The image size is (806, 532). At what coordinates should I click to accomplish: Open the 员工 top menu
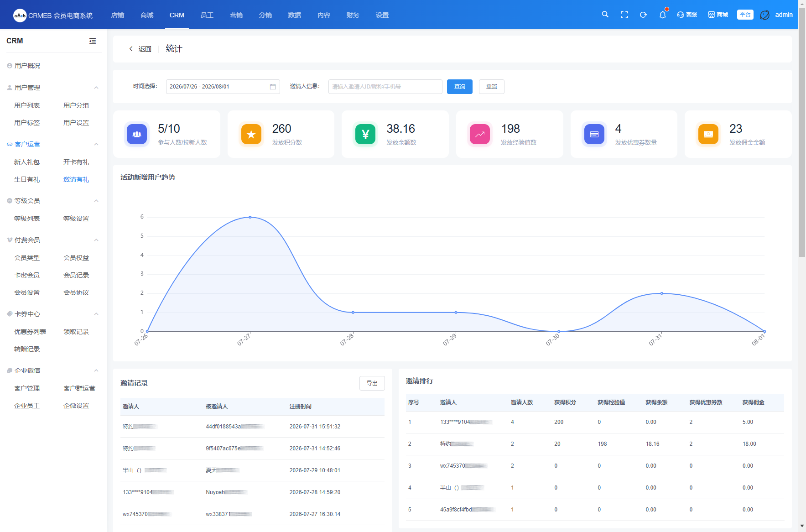click(207, 15)
